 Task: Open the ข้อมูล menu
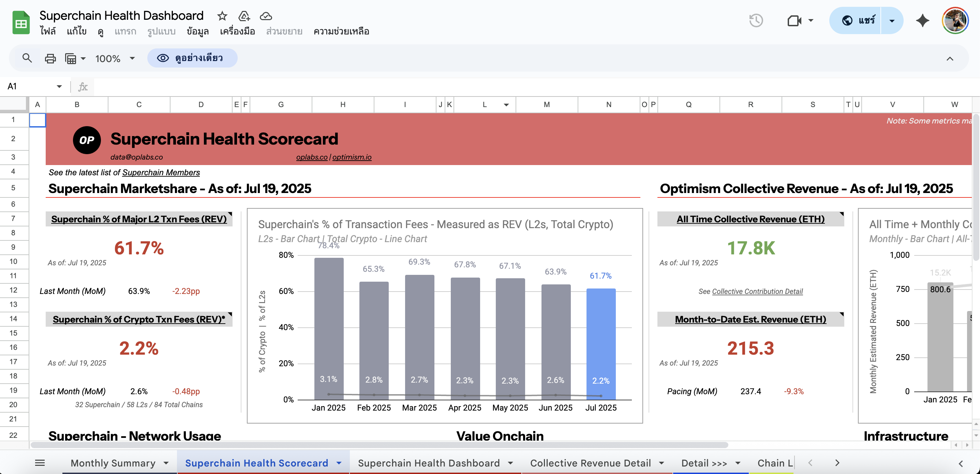point(197,31)
